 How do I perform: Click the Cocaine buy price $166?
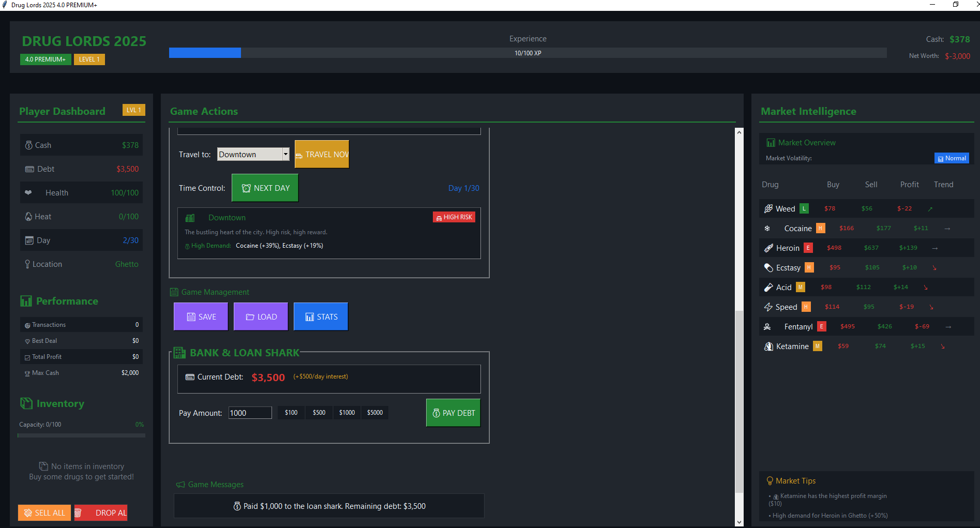(847, 228)
